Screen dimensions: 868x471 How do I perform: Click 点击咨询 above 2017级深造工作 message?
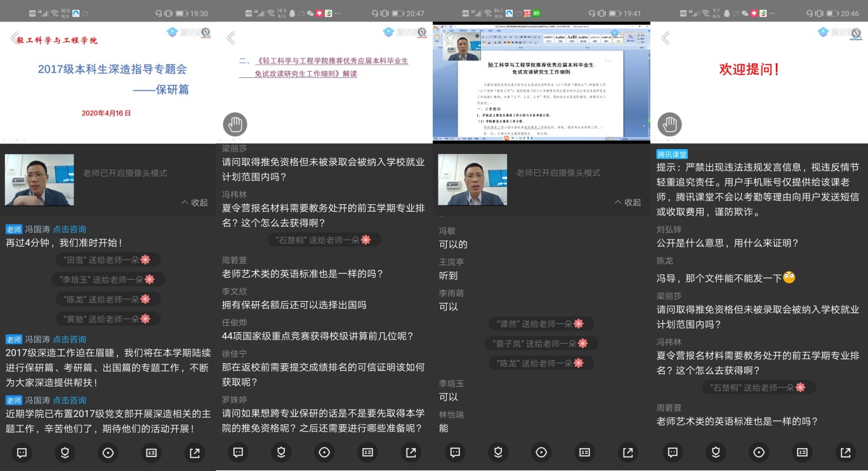coord(69,340)
